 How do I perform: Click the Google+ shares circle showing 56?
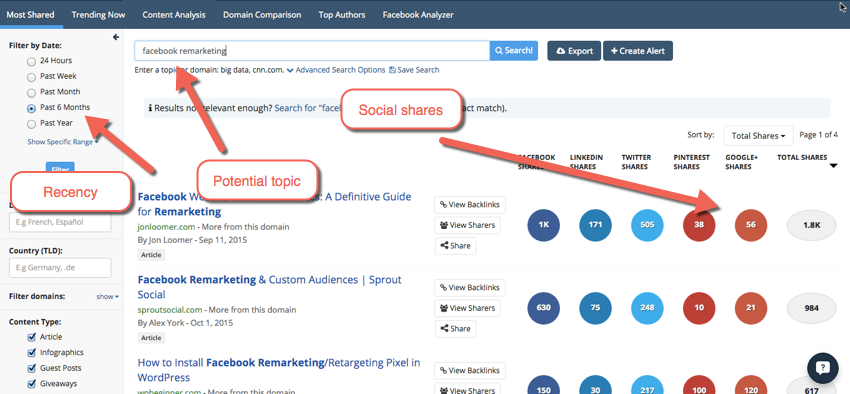click(751, 224)
